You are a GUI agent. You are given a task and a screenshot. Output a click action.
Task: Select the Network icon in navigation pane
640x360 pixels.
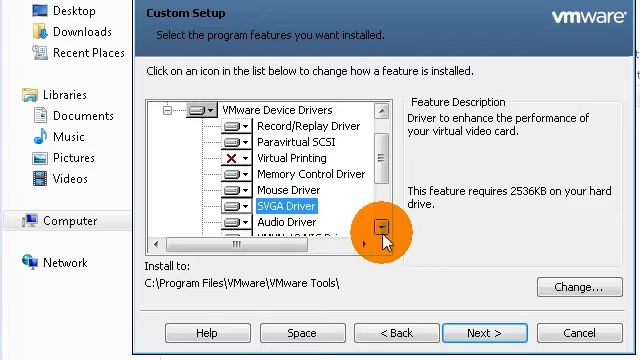30,262
